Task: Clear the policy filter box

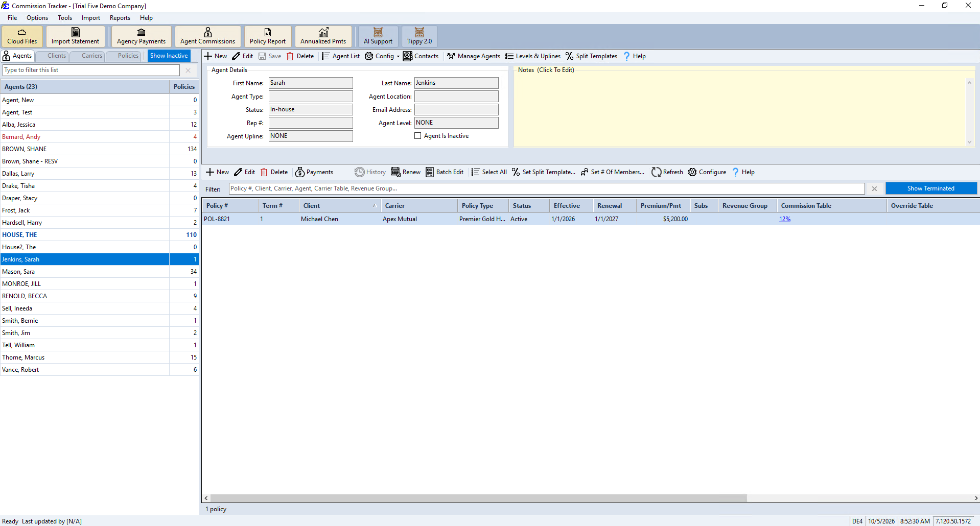Action: [x=874, y=188]
